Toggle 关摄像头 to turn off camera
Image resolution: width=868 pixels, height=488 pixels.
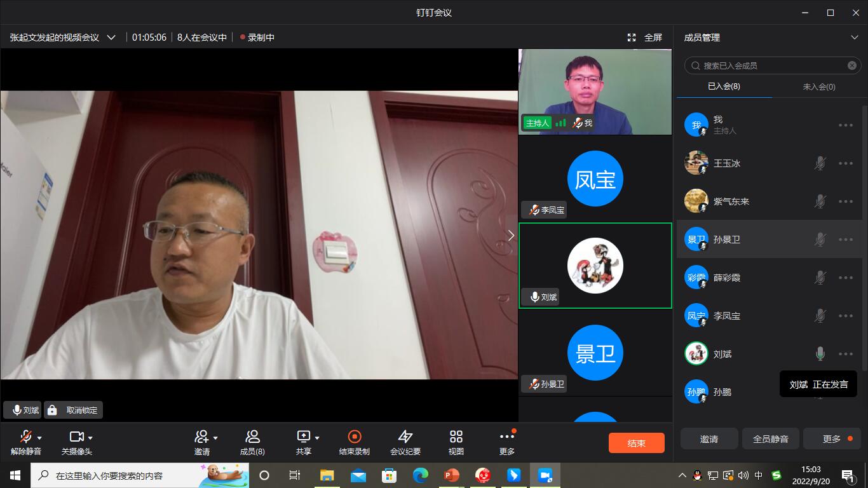pos(77,442)
